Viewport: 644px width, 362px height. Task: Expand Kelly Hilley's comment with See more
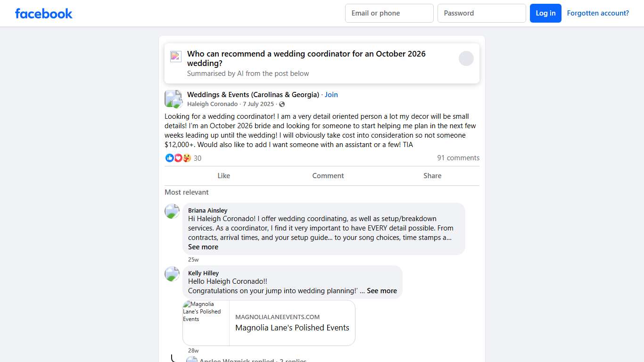[x=382, y=291]
